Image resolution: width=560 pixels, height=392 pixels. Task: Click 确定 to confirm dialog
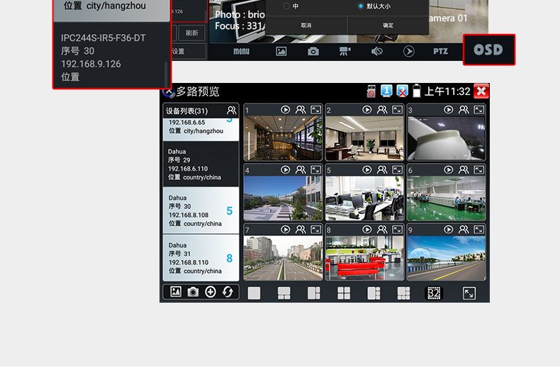pos(388,26)
